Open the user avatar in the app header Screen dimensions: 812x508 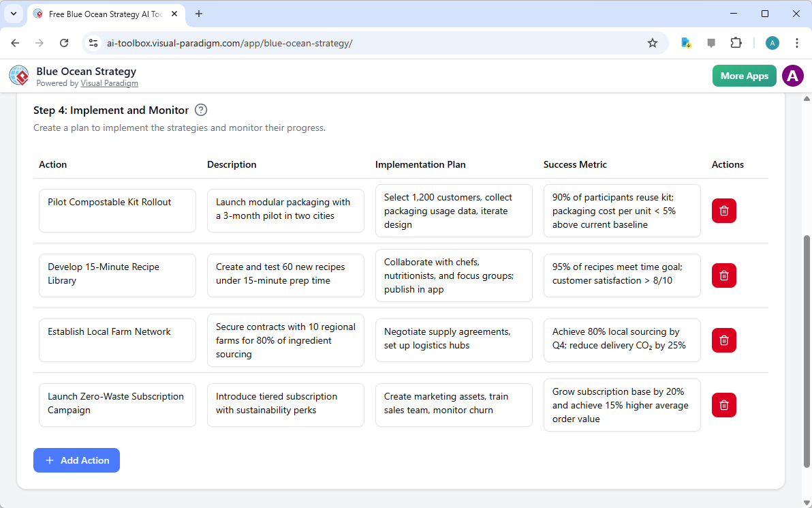click(793, 76)
